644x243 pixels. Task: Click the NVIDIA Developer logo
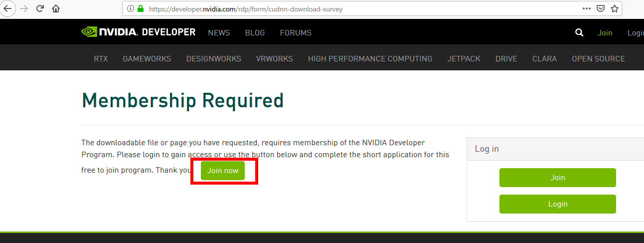(x=139, y=32)
